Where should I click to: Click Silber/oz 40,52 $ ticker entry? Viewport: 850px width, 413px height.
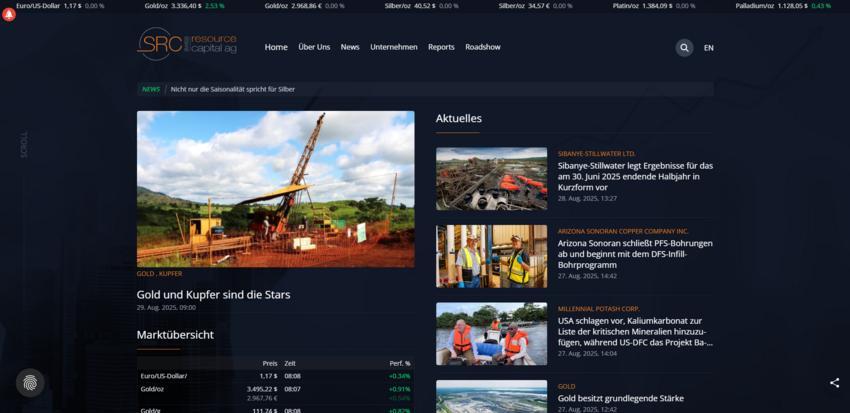coord(421,6)
